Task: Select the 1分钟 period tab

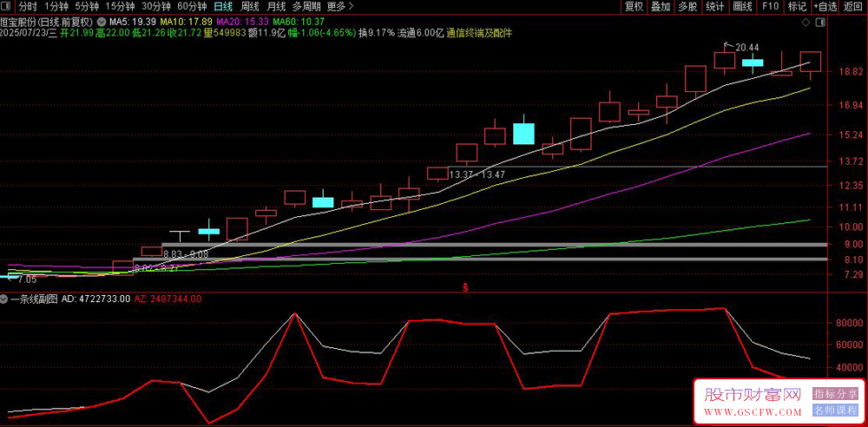Action: [x=56, y=7]
